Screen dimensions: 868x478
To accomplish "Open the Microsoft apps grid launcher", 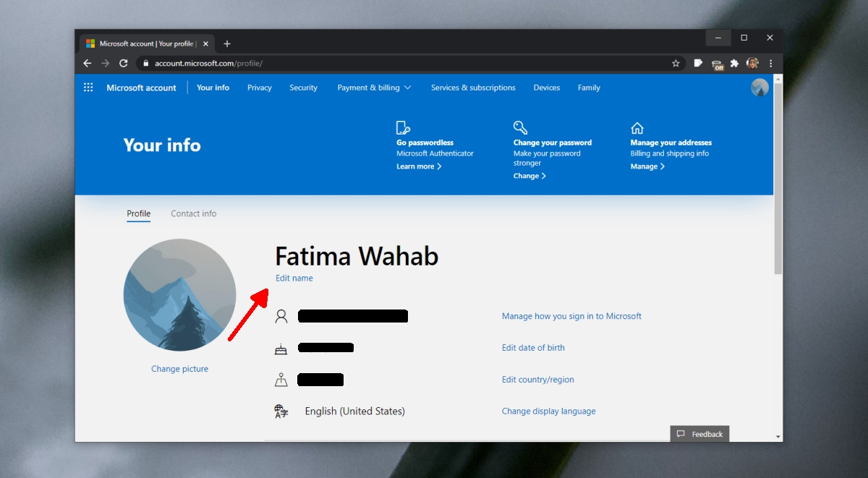I will point(88,88).
